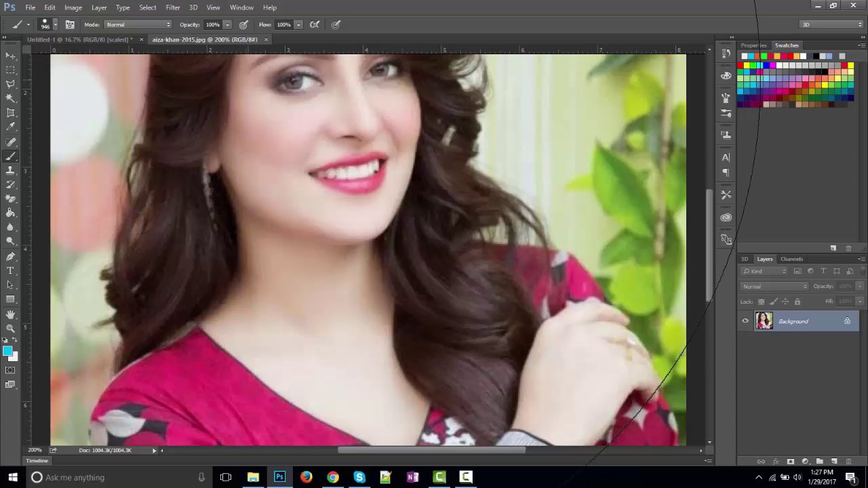Hide the Background layer eye icon
This screenshot has width=868, height=488.
click(x=745, y=321)
